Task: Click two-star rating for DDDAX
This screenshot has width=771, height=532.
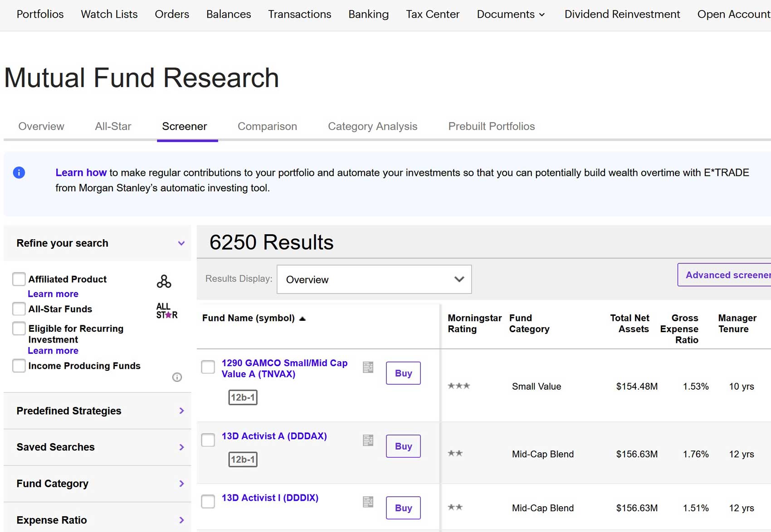Action: (x=455, y=453)
